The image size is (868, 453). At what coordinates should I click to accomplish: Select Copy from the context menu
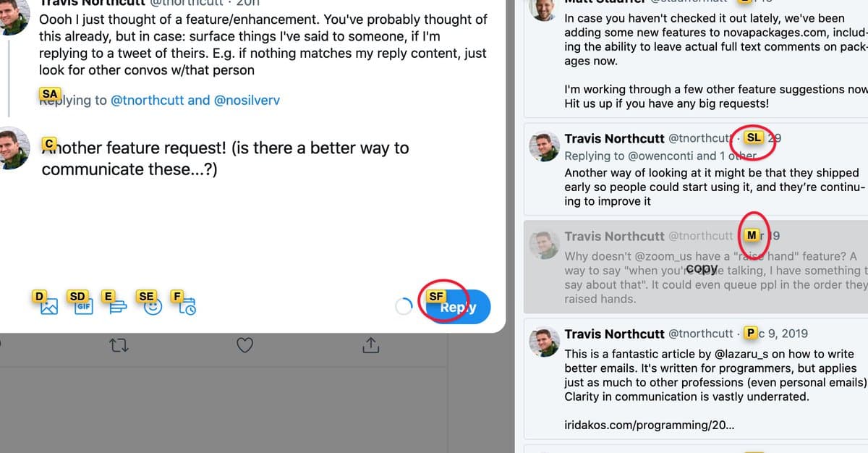[x=702, y=268]
